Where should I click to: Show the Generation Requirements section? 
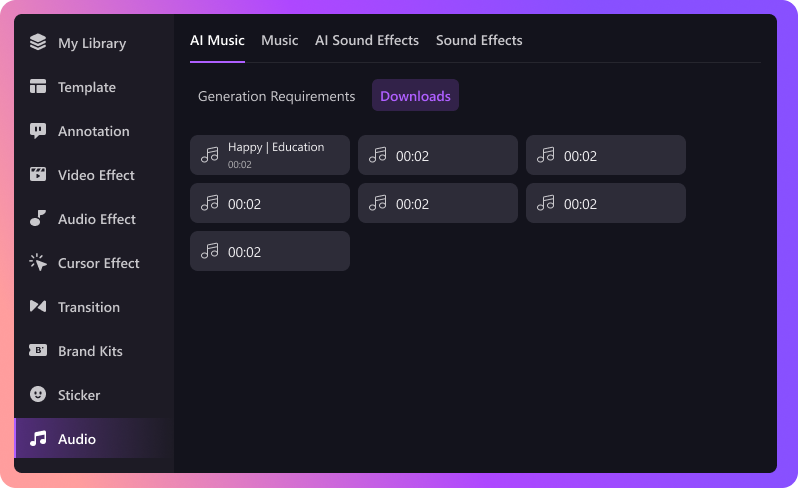pos(276,96)
